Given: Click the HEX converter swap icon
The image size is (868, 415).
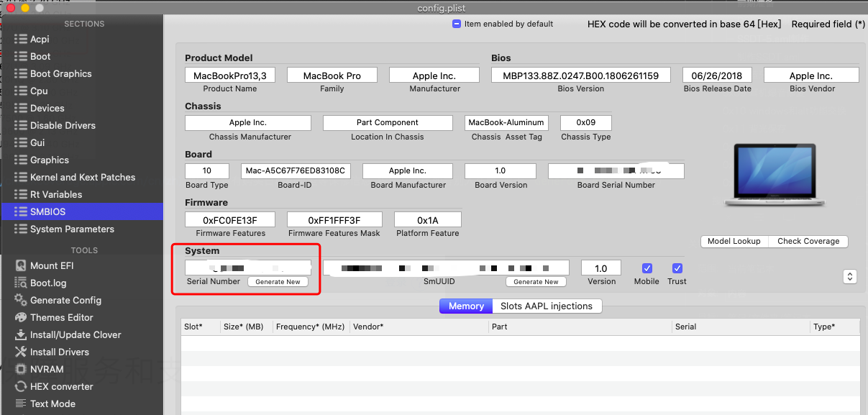Looking at the screenshot, I should (x=20, y=386).
